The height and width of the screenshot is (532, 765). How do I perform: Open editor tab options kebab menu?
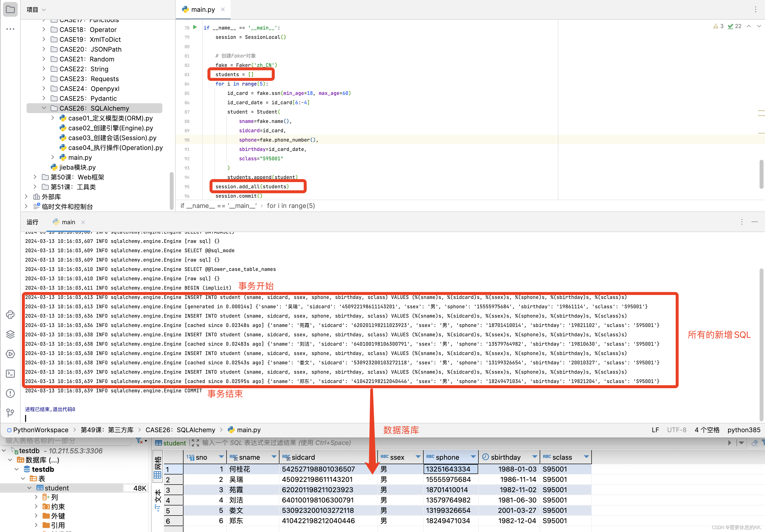[755, 9]
